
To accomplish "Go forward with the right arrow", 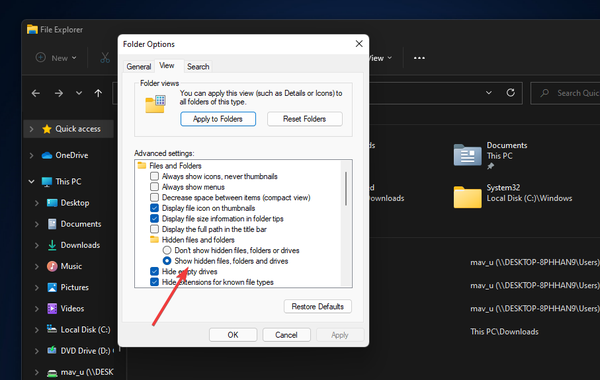I will (x=59, y=93).
